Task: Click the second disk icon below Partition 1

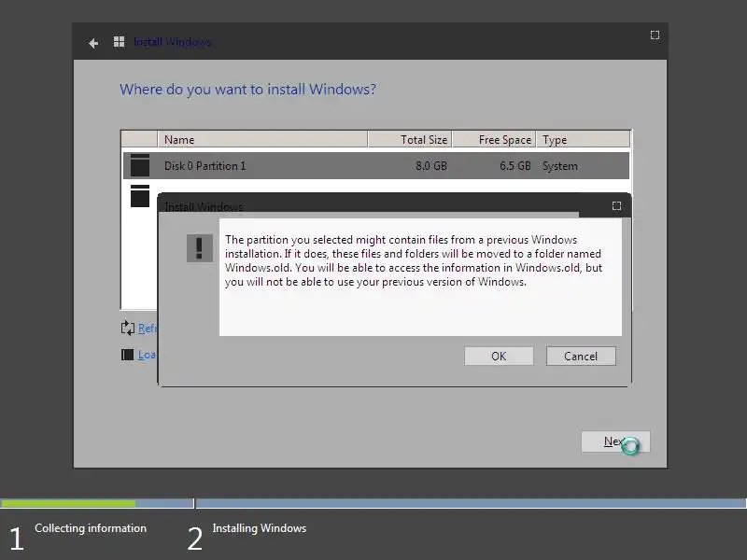Action: point(139,196)
